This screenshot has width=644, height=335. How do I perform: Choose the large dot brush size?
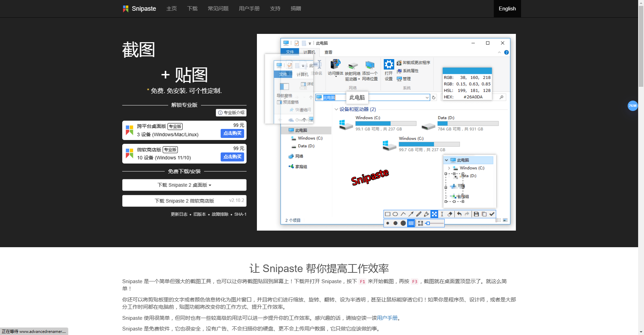pos(403,223)
